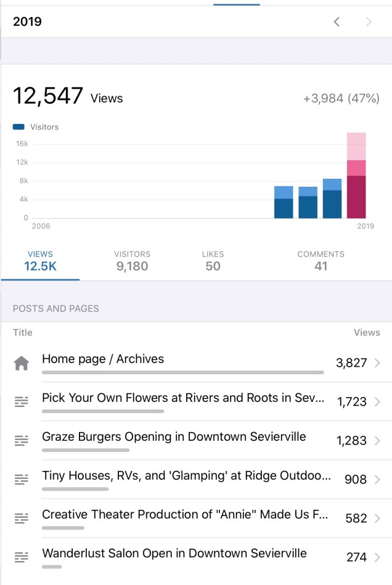The width and height of the screenshot is (392, 585).
Task: Open chevron for the 908 views row
Action: tap(377, 480)
